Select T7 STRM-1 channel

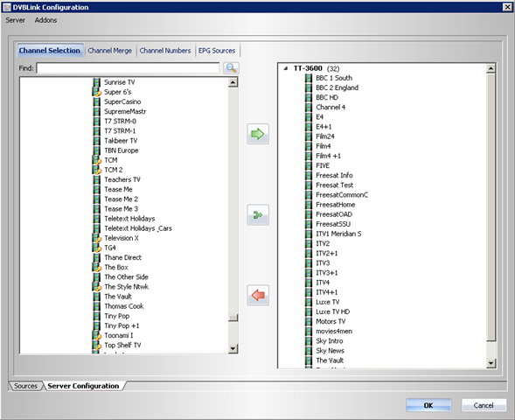[120, 131]
